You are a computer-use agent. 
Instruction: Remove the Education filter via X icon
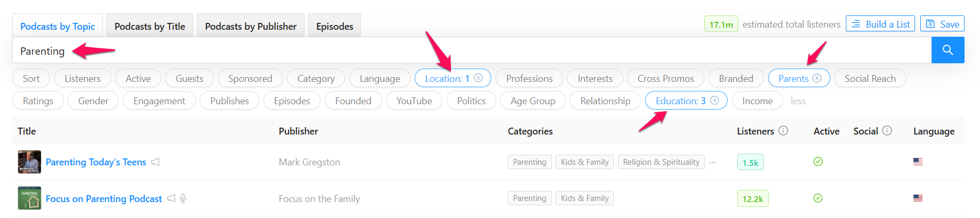point(715,100)
